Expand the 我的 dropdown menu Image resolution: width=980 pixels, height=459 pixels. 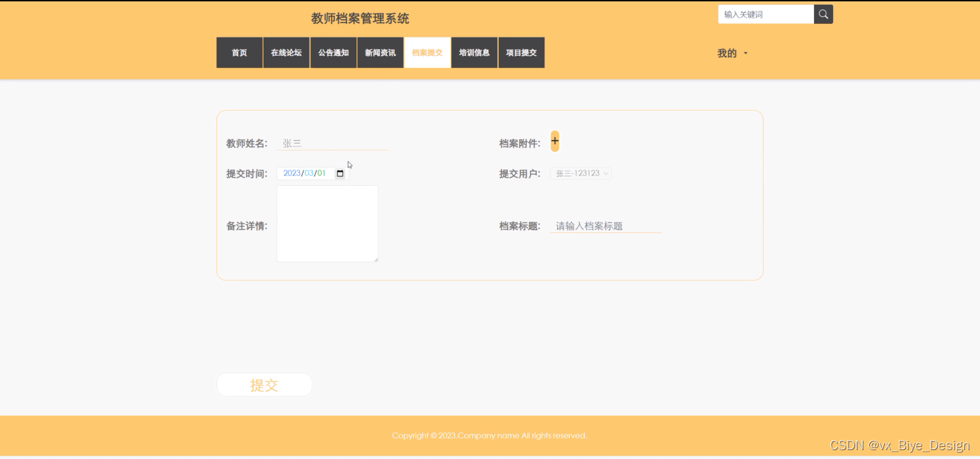pos(732,53)
